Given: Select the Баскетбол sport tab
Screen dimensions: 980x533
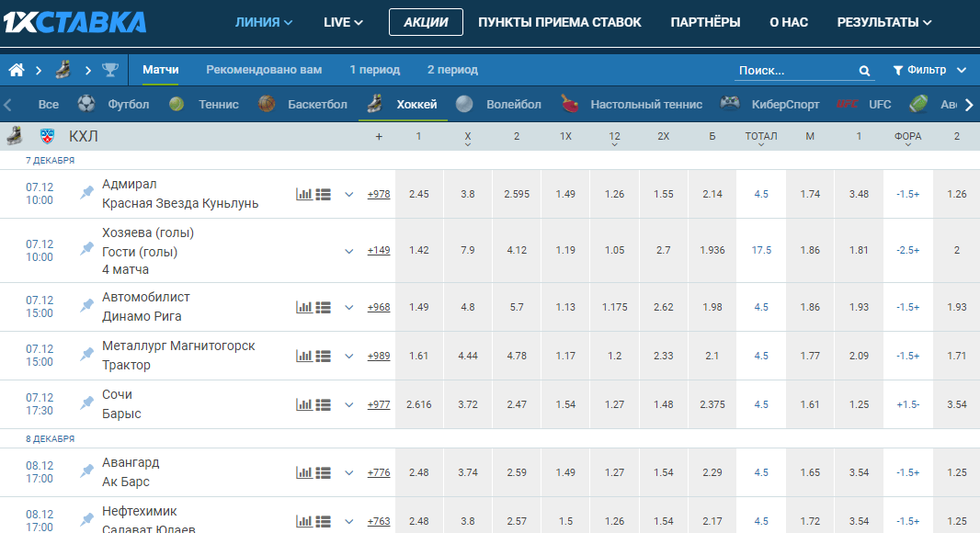Looking at the screenshot, I should coord(317,105).
